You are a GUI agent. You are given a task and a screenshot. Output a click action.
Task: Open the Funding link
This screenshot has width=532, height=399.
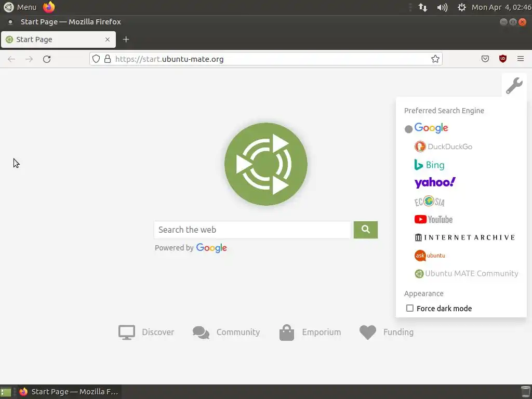pyautogui.click(x=387, y=332)
